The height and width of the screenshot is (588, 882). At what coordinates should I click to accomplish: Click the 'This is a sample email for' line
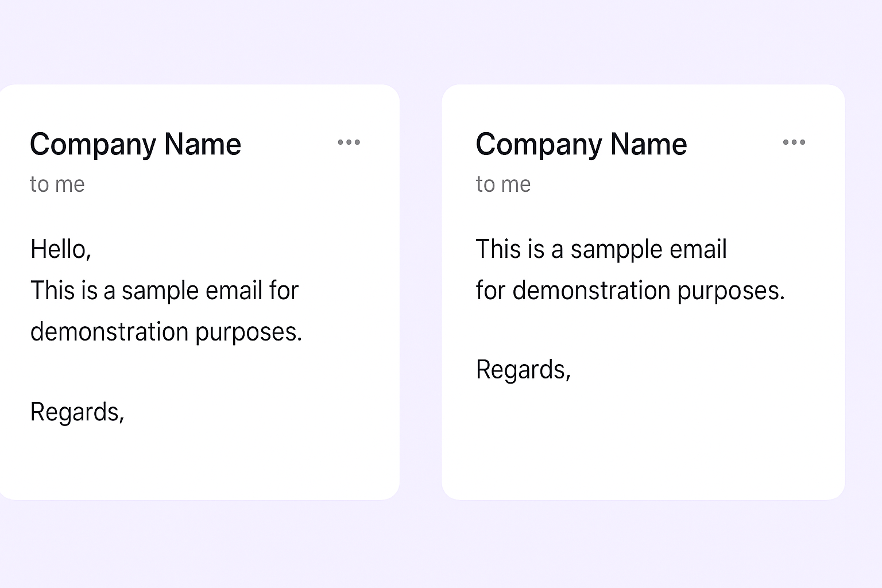tap(164, 291)
